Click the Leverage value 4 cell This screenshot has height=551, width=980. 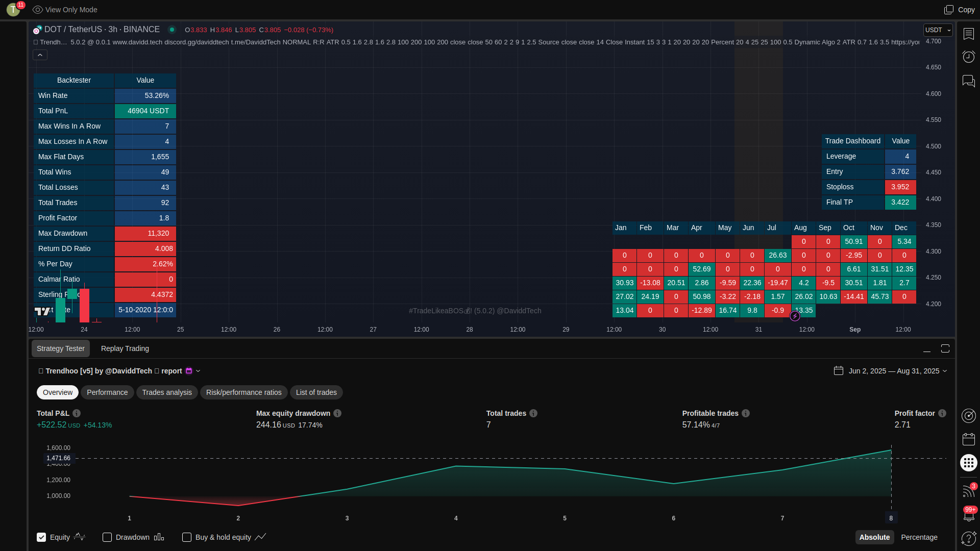coord(900,156)
